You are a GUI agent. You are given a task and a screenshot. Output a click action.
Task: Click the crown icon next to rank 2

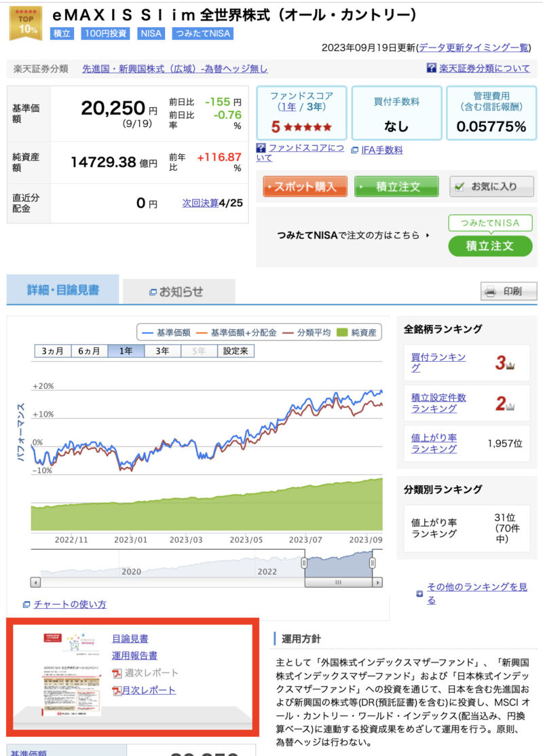[510, 406]
